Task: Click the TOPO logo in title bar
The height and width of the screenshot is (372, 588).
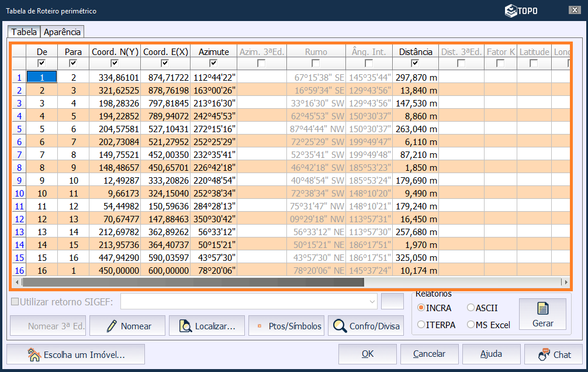Action: coord(521,11)
